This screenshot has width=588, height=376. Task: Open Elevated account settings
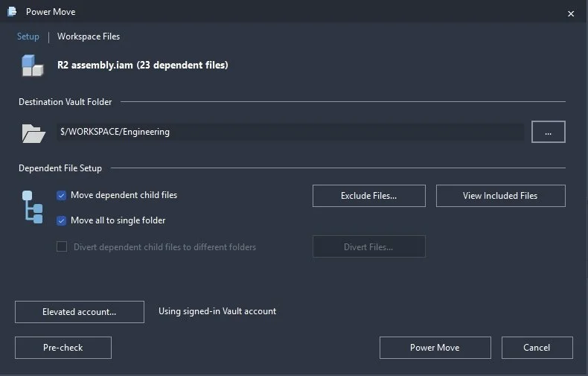(80, 312)
